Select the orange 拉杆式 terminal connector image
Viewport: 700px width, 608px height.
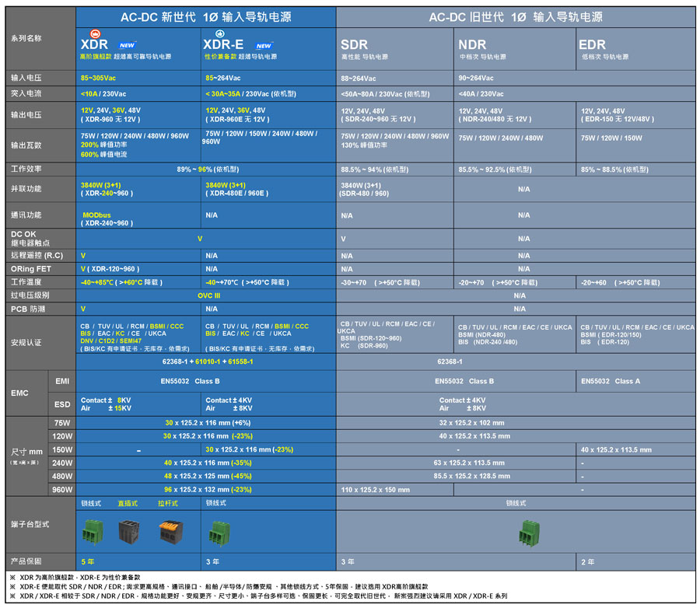170,532
